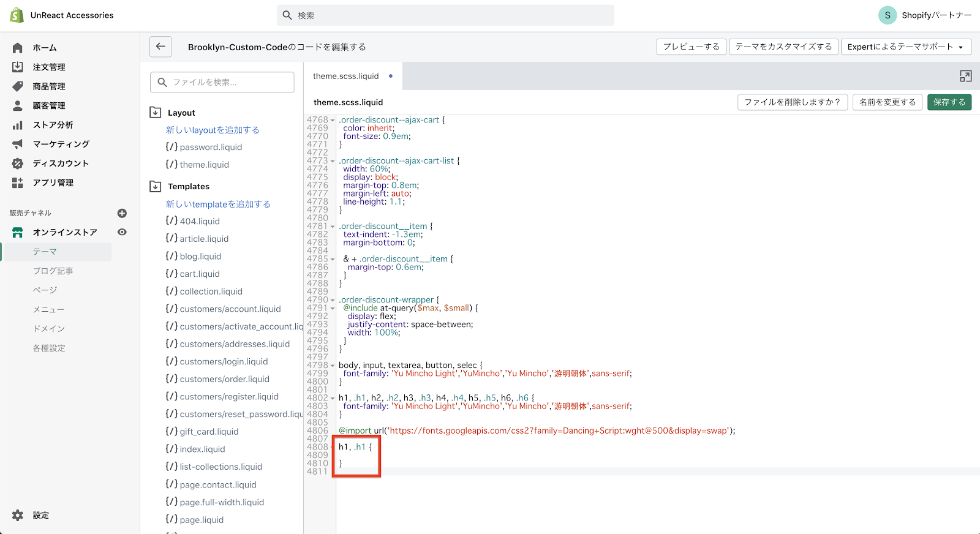Click the green 保存する button

click(949, 102)
